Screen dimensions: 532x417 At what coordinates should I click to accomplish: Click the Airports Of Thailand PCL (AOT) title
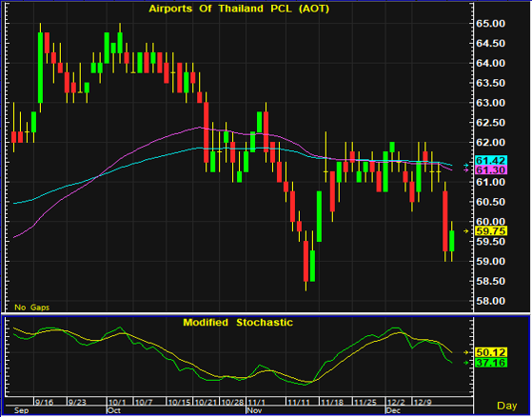pos(239,9)
